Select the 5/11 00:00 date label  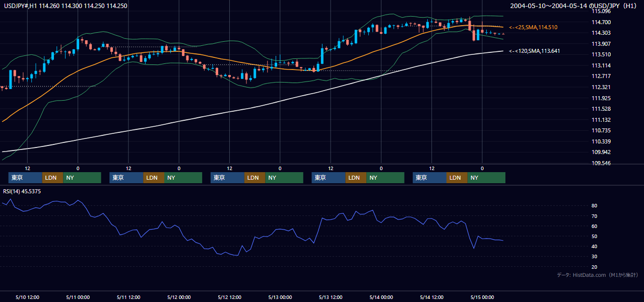78,297
